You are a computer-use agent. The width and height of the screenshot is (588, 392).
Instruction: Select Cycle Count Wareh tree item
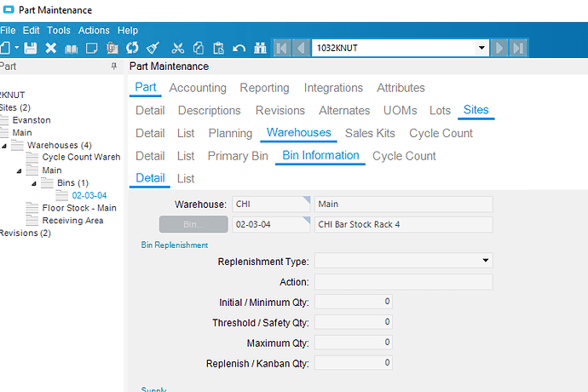[81, 157]
